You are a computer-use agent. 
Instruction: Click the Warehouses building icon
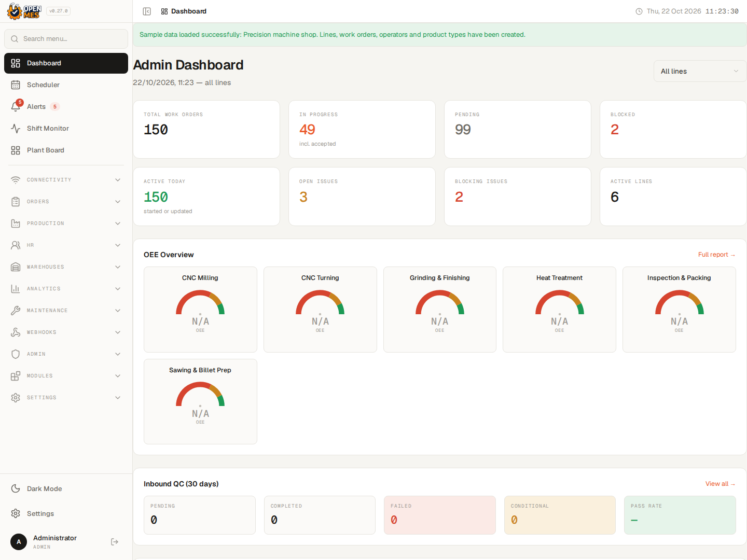click(16, 267)
